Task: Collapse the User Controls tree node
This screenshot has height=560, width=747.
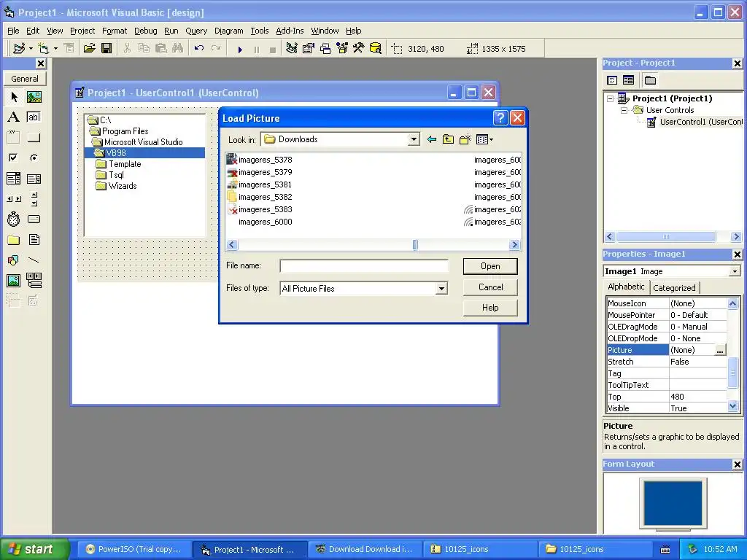Action: pos(624,110)
